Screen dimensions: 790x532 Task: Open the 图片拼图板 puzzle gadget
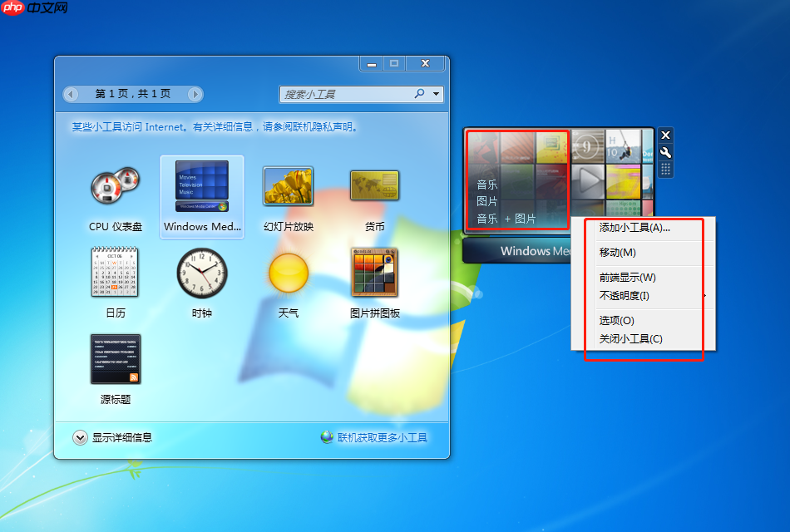coord(374,273)
